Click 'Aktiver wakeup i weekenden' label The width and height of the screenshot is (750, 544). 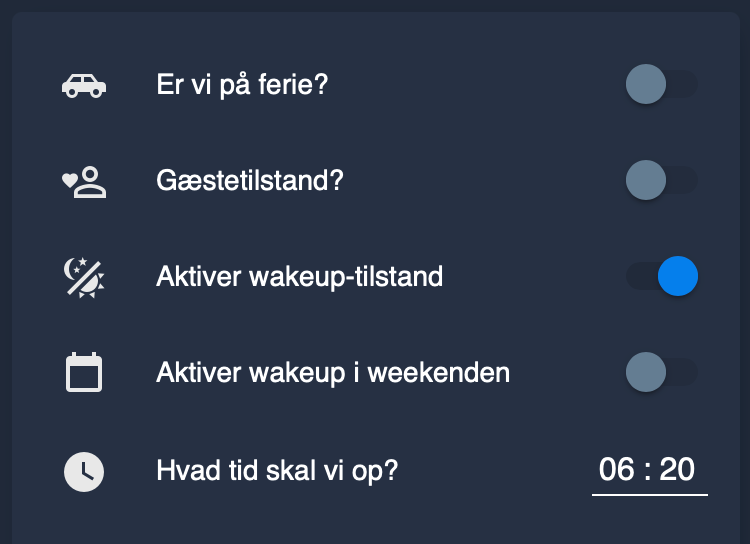click(333, 373)
